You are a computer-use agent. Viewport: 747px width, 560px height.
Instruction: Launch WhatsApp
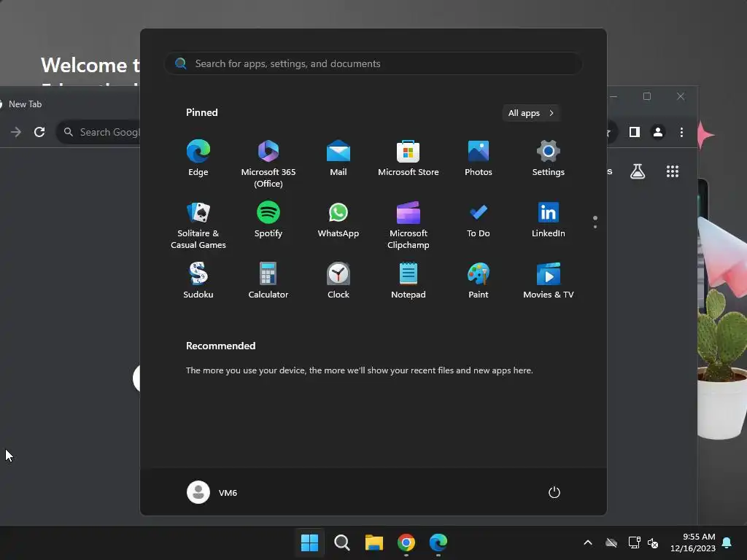coord(338,219)
